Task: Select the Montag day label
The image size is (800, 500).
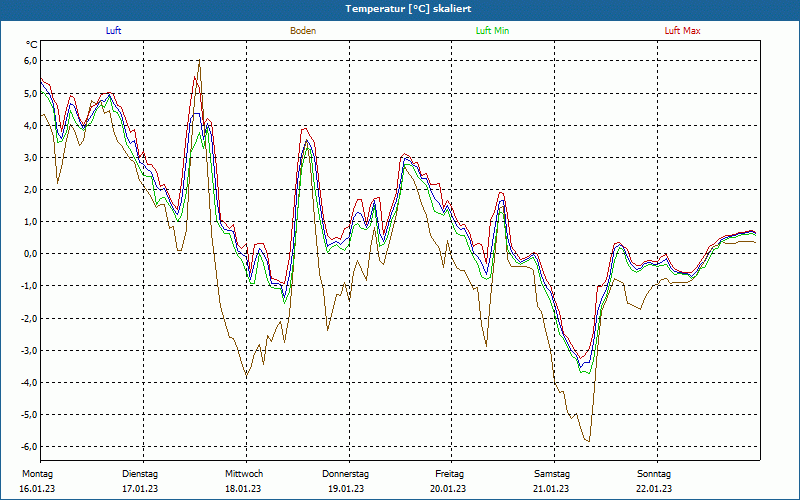Action: tap(37, 473)
